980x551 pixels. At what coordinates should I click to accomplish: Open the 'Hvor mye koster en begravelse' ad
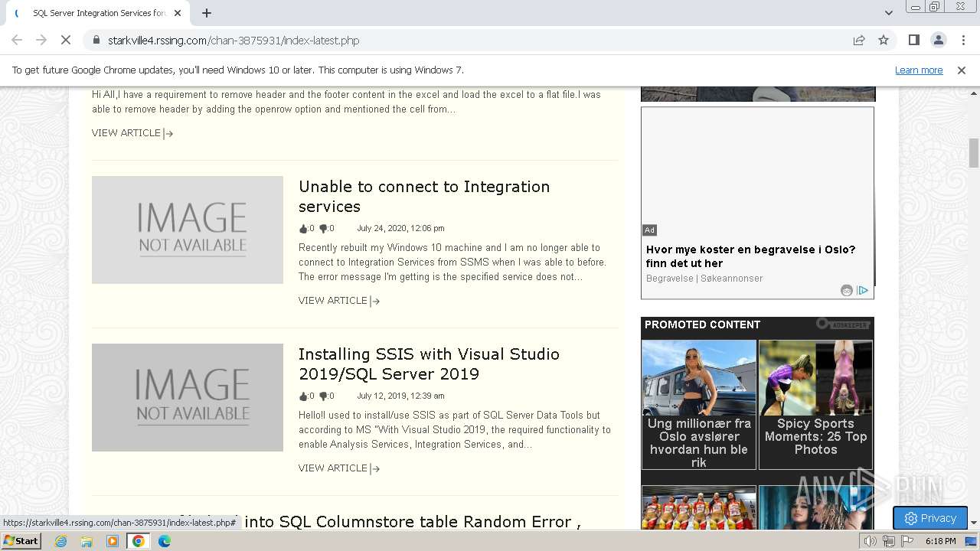pyautogui.click(x=750, y=256)
